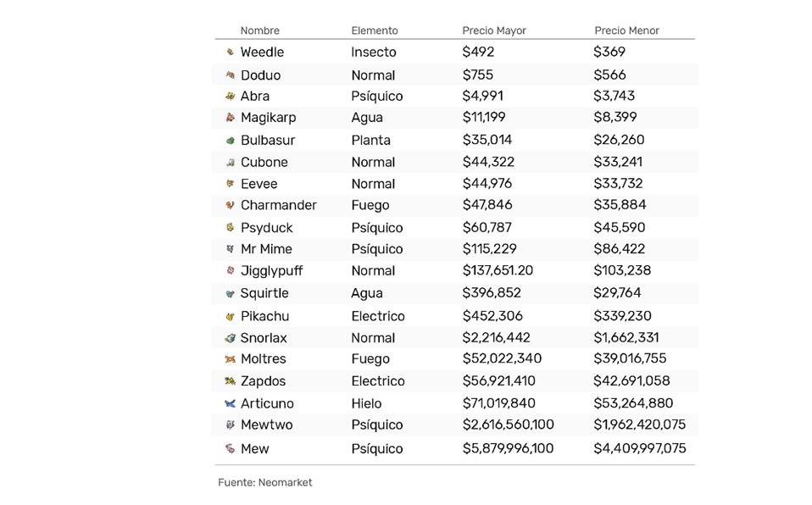
Task: Sort by the Elemento column header
Action: 375,31
